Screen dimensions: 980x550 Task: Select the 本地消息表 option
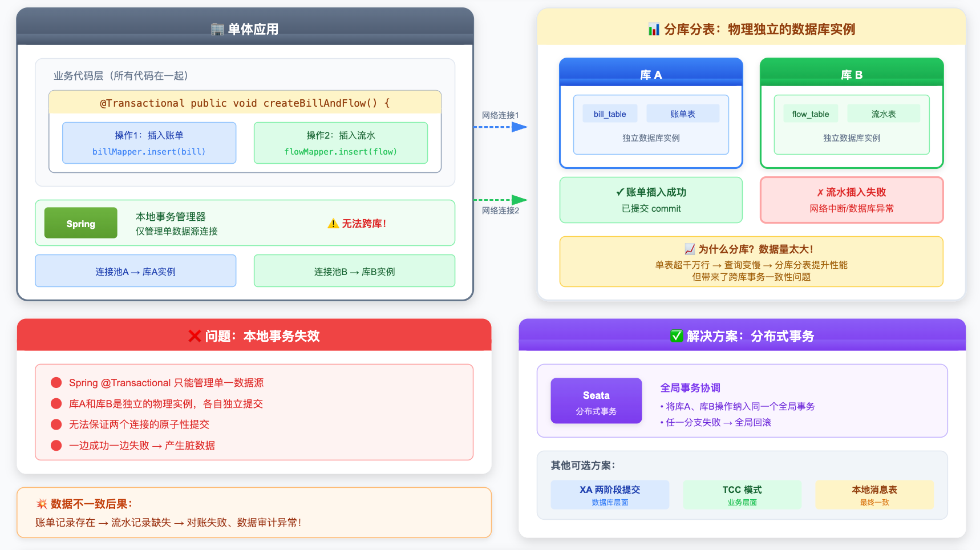click(x=874, y=495)
